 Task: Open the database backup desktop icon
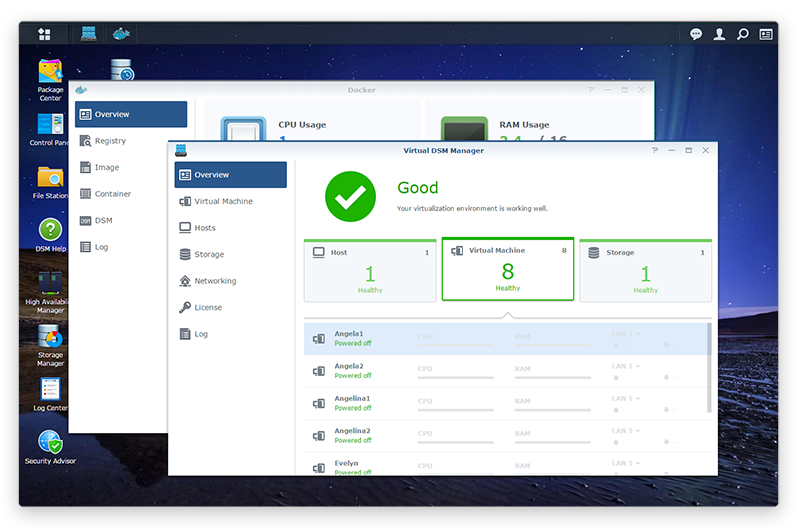tap(122, 70)
